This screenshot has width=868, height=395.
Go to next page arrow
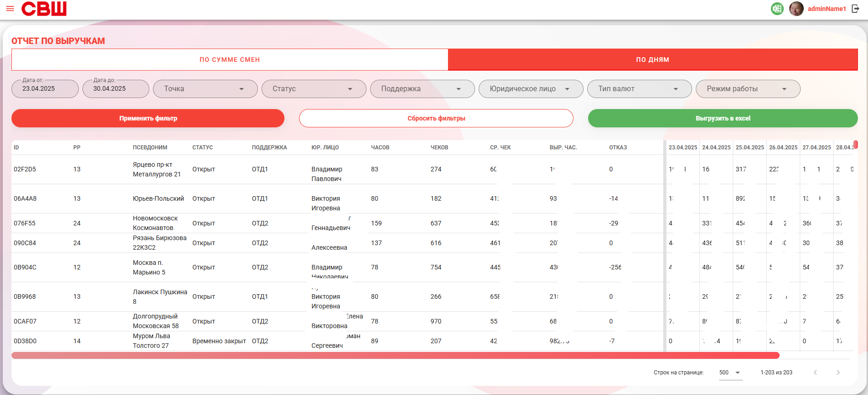(838, 373)
